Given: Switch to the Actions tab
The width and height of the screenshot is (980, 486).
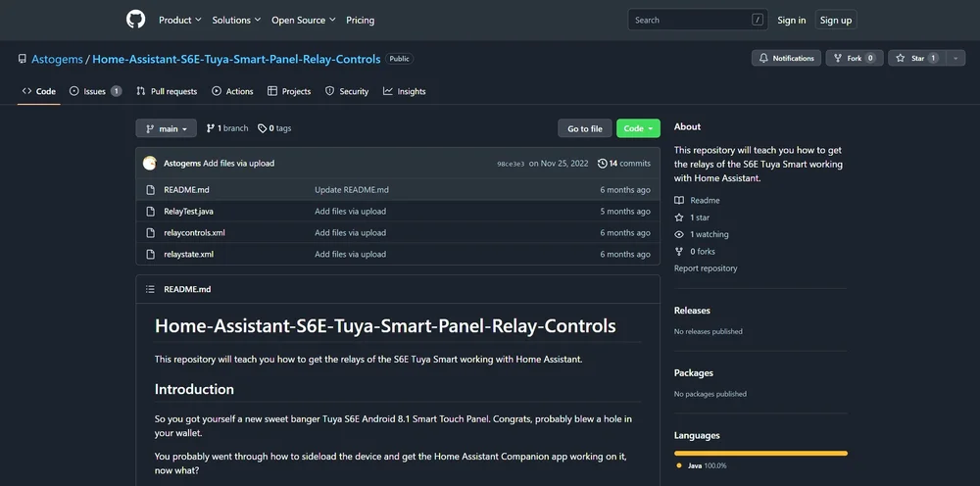Looking at the screenshot, I should 232,91.
